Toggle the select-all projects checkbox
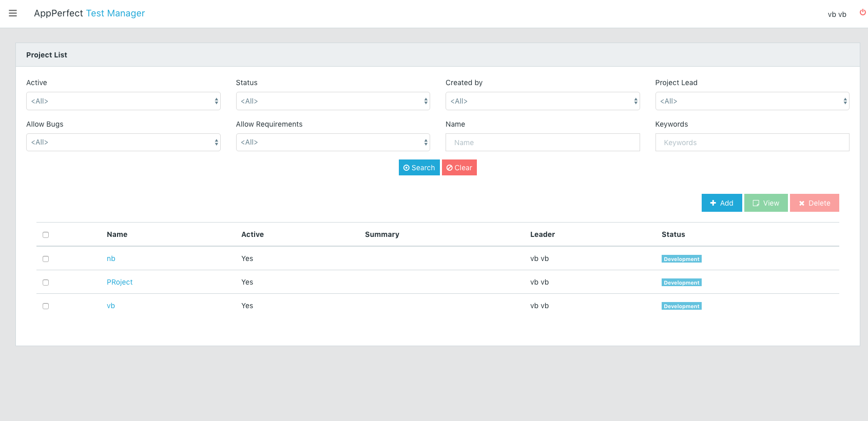868x421 pixels. point(46,235)
